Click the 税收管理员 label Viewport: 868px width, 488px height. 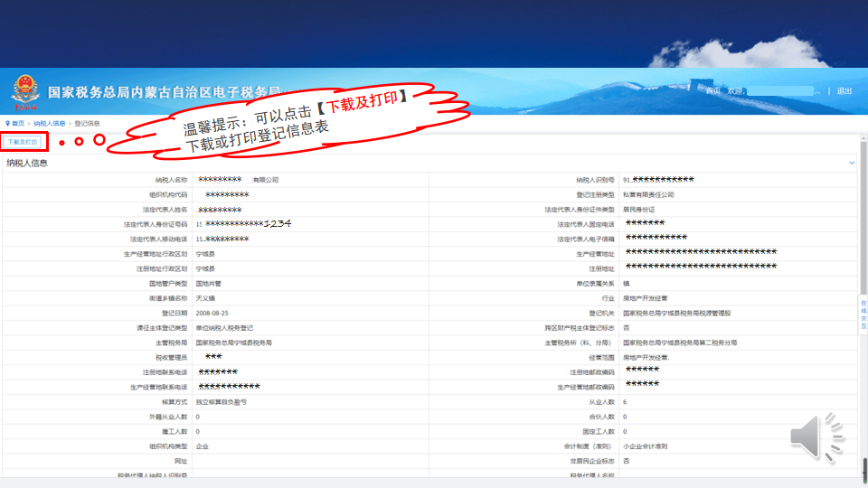click(172, 358)
